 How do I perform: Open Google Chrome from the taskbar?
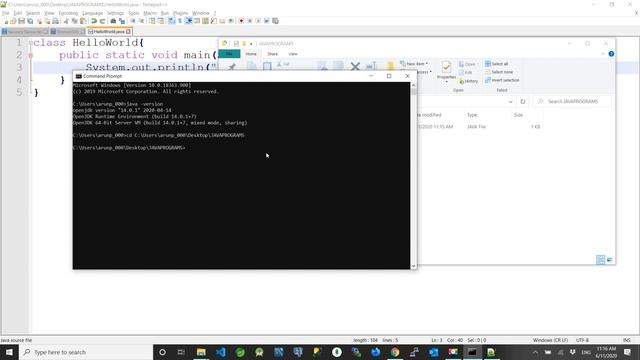point(395,352)
